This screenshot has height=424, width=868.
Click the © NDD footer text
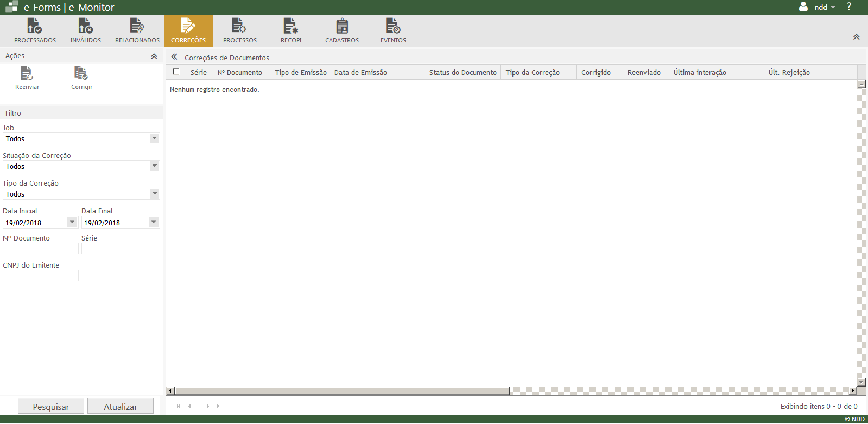[854, 419]
